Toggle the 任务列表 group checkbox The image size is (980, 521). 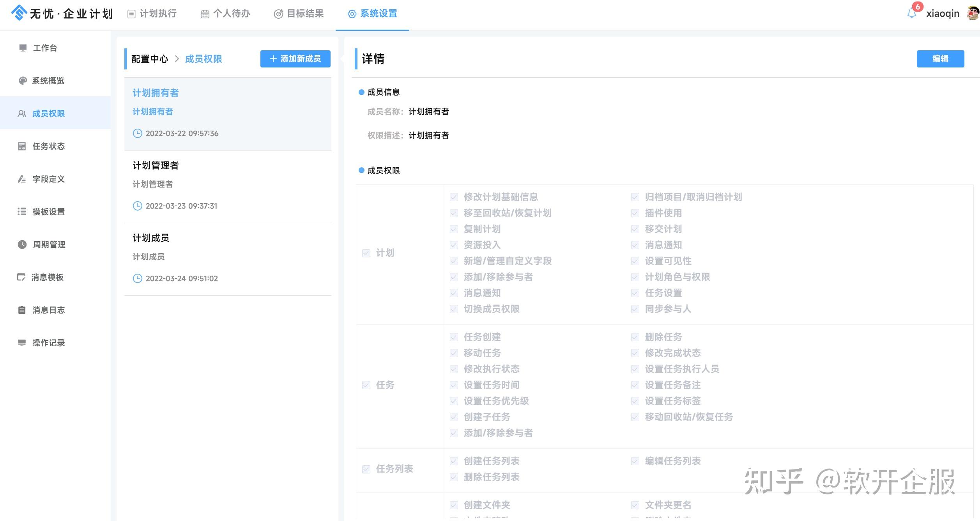(366, 469)
